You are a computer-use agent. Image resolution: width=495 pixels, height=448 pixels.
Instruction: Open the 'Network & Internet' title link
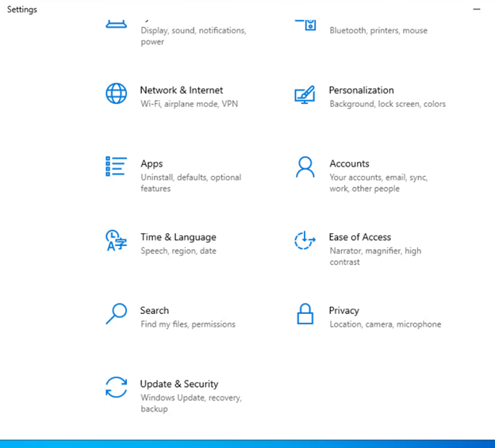point(182,90)
